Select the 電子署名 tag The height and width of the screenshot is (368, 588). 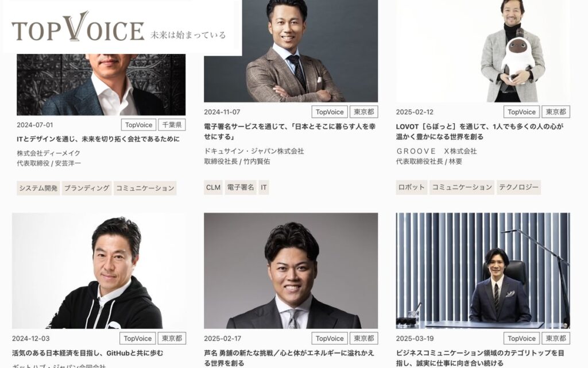(241, 187)
